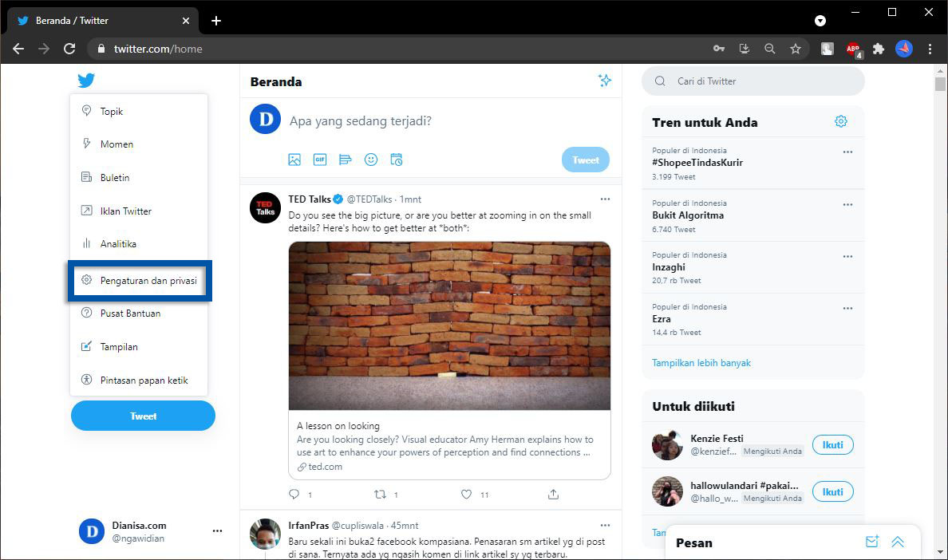This screenshot has width=948, height=560.
Task: Open the share icon on TED Talks tweet
Action: [552, 495]
